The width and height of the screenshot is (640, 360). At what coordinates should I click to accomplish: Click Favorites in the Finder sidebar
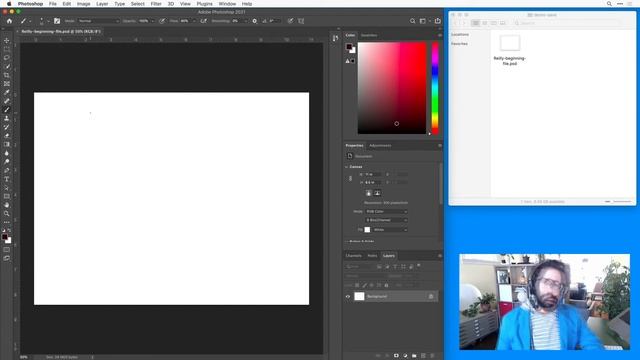[459, 44]
